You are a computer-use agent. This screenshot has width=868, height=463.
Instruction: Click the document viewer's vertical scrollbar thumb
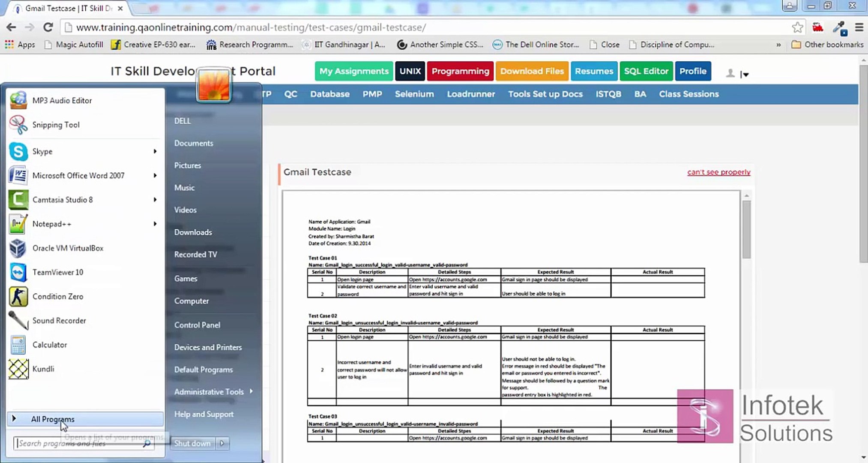click(746, 229)
